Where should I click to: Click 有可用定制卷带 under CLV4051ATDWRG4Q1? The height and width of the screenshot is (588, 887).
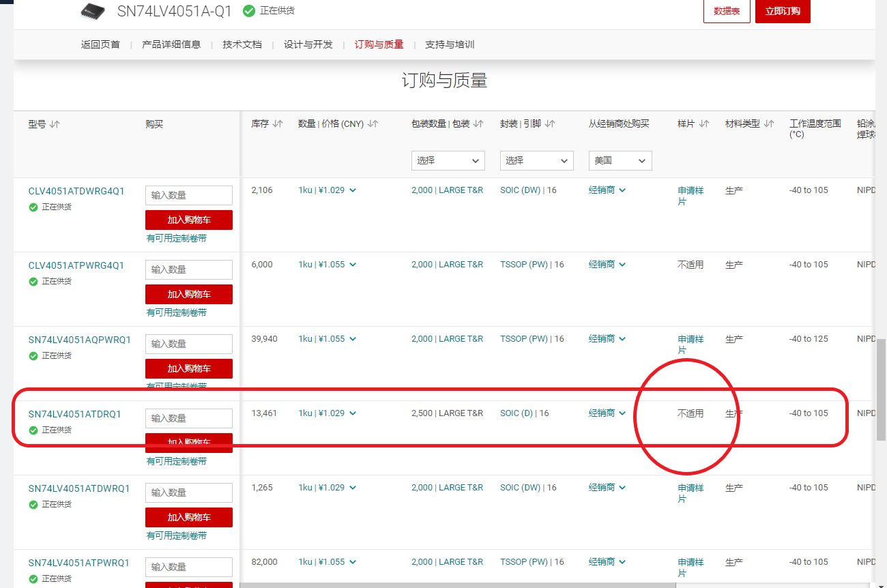177,239
